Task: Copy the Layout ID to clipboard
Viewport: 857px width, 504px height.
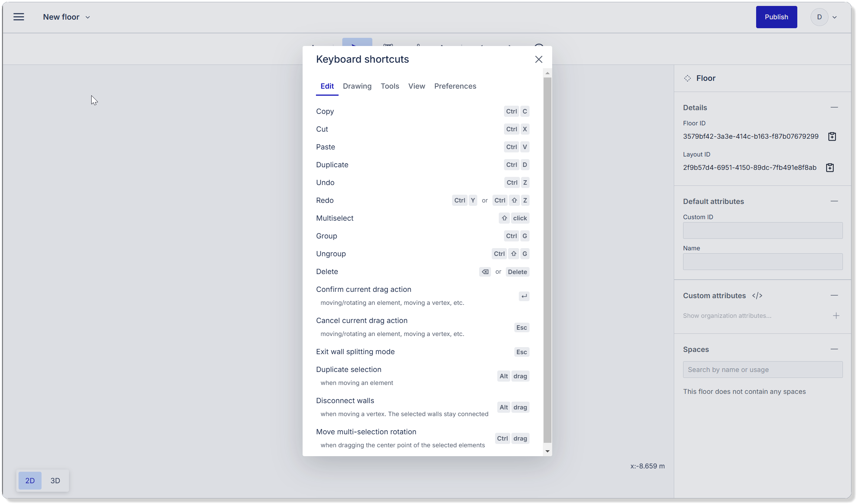Action: pos(830,168)
